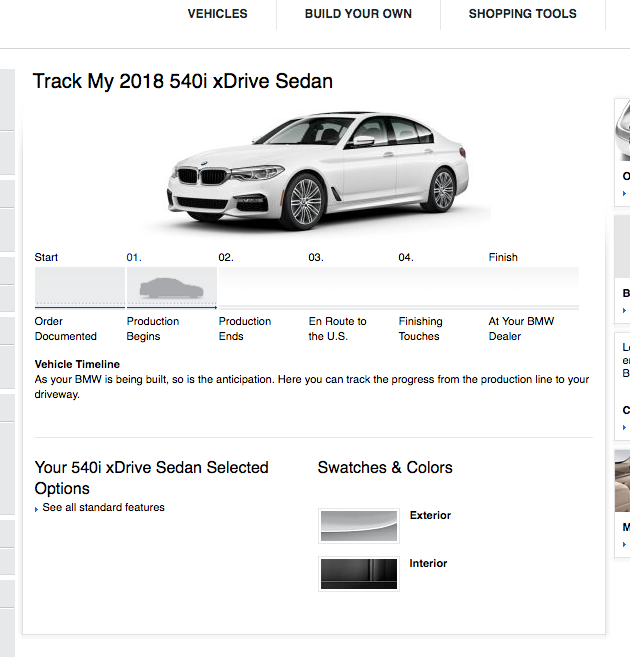Click the Exterior label
Screen dimensions: 630x657
click(x=430, y=515)
